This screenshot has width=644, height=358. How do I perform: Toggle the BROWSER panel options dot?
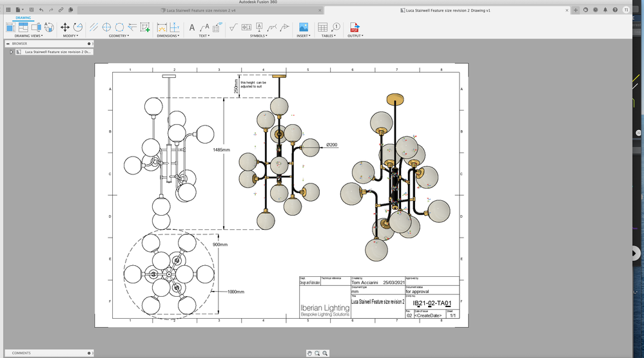point(89,44)
